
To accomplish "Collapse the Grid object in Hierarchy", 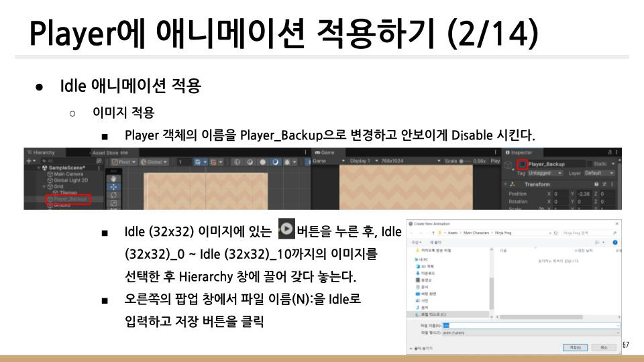I will point(44,186).
